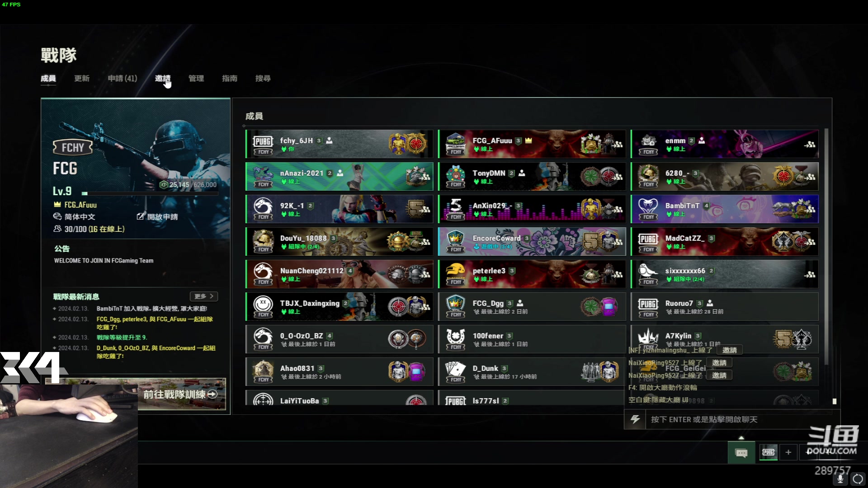
Task: Click the PUBG icon in the bottom bar
Action: (x=769, y=452)
